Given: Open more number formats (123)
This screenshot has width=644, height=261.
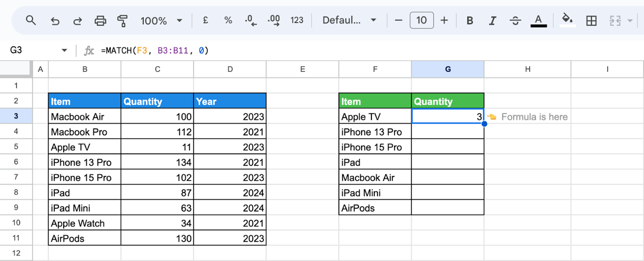Looking at the screenshot, I should (297, 20).
